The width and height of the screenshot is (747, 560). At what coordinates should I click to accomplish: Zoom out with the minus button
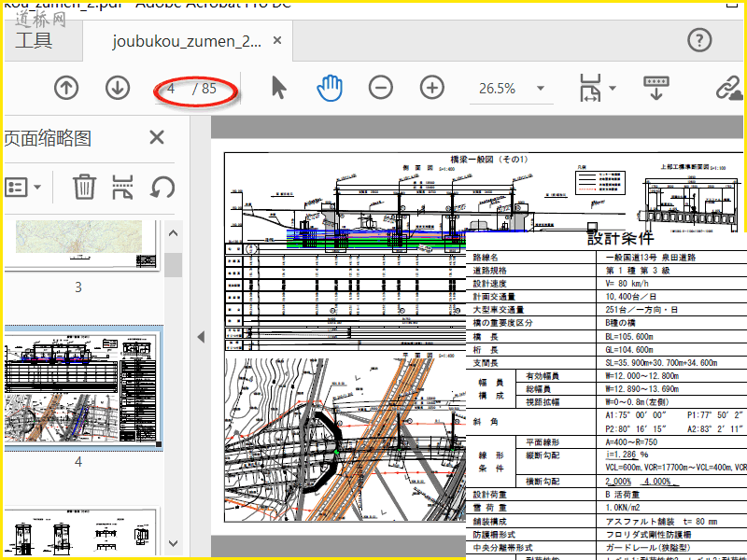[x=381, y=88]
